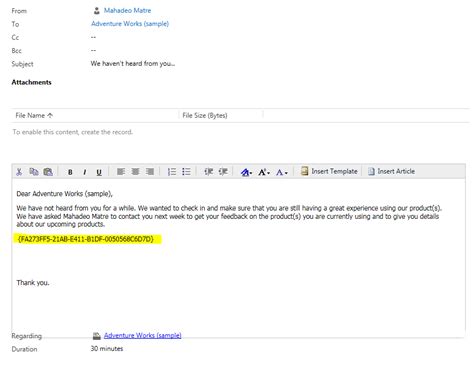Image resolution: width=474 pixels, height=373 pixels.
Task: Click the account icon beside Regarding link
Action: point(97,336)
